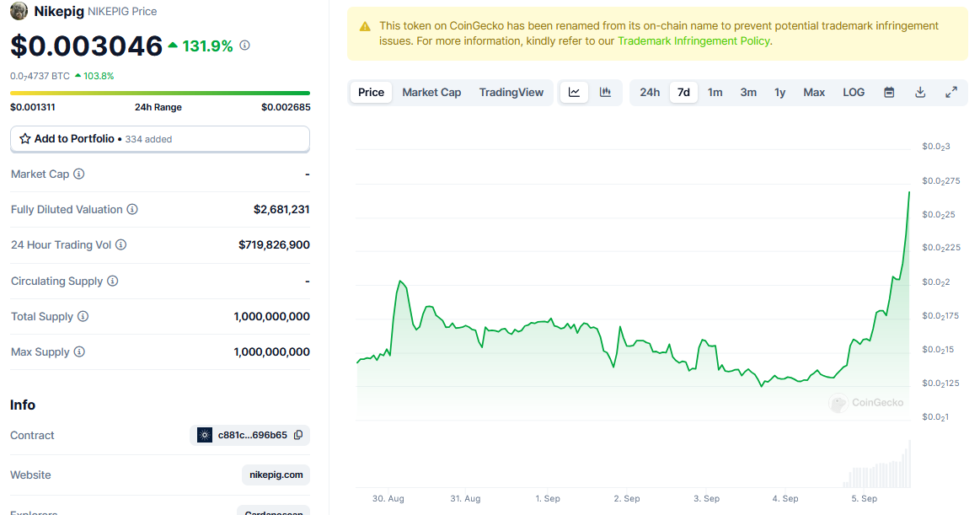Screen dimensions: 980x515
Task: Click the 24h low value $0.001311
Action: pos(33,107)
